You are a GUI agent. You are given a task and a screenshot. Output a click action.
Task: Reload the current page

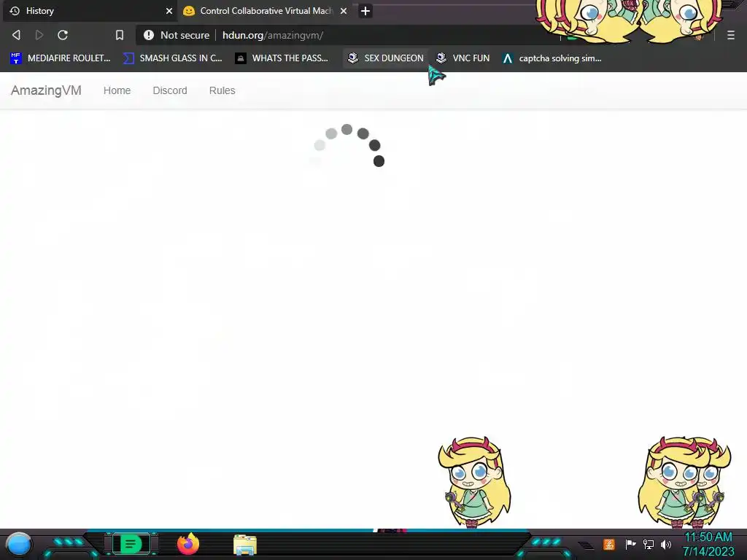point(63,35)
